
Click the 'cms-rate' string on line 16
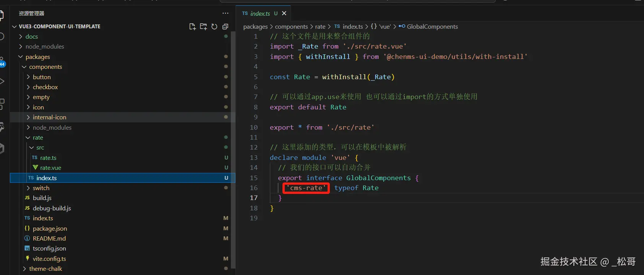pyautogui.click(x=306, y=188)
